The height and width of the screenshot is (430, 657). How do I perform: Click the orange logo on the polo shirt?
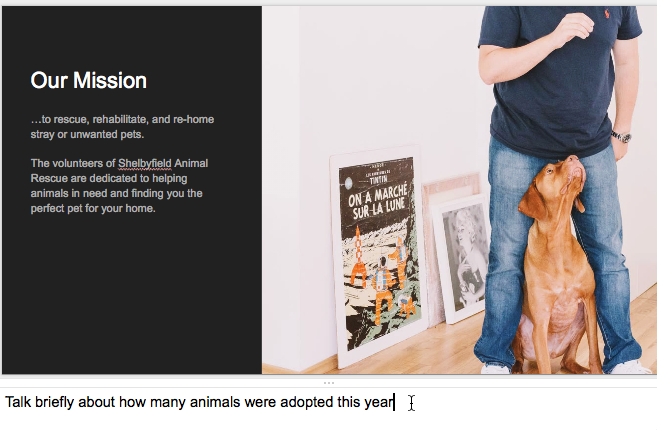tap(607, 14)
